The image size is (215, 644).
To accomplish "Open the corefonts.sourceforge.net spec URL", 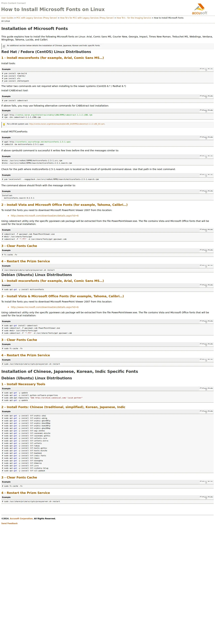I will coord(43,142).
